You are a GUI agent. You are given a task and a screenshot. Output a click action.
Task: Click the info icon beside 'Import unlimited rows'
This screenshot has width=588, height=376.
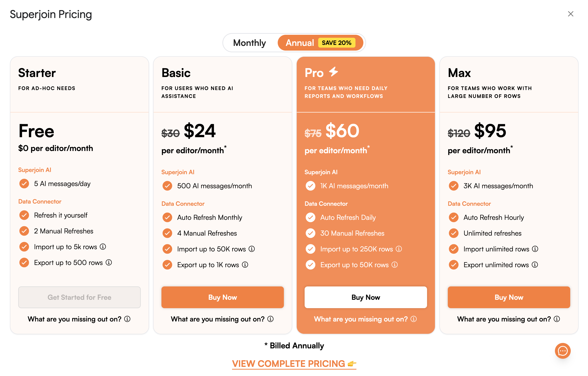535,249
